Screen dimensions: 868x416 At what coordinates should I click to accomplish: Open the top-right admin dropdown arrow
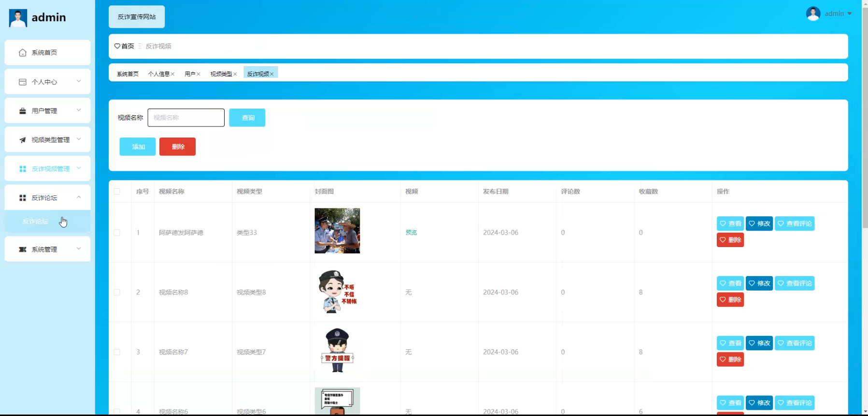point(850,14)
